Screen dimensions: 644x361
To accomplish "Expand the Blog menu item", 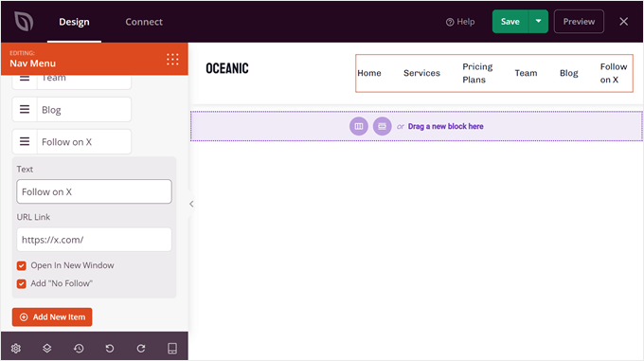I will coord(83,109).
